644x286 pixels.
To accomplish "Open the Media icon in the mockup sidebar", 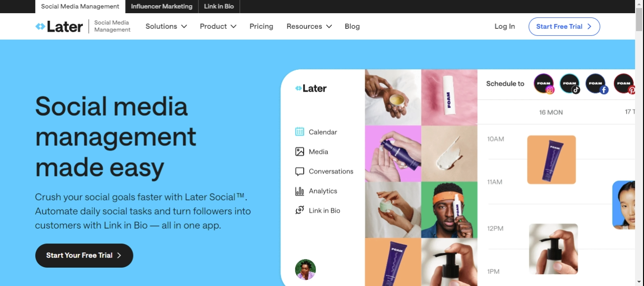I will tap(299, 151).
